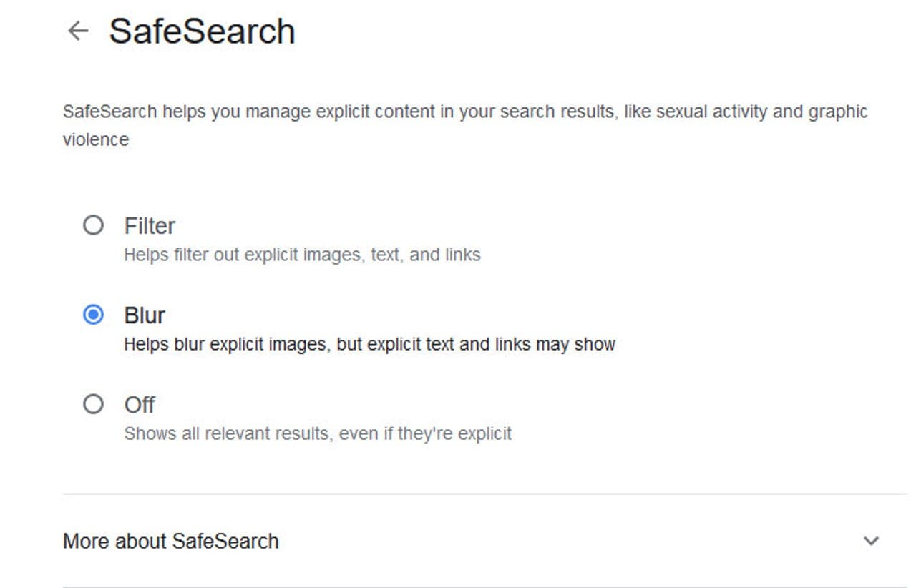Select the Off radio button

(93, 405)
